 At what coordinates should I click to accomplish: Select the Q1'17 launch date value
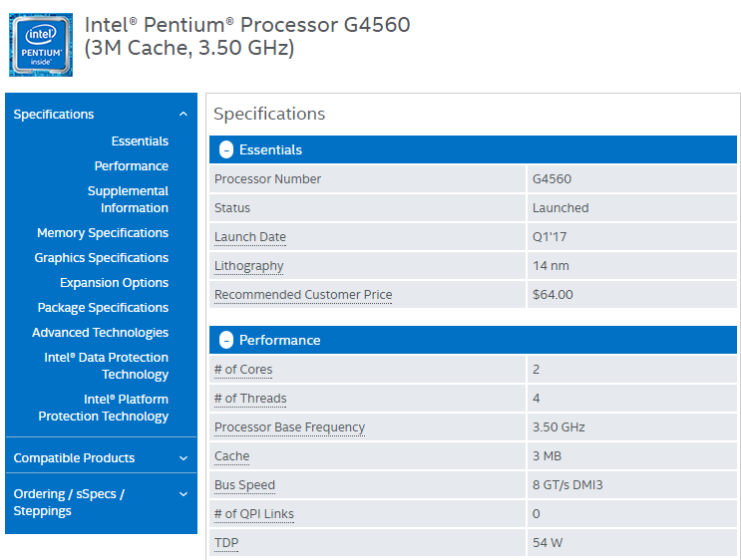click(550, 237)
